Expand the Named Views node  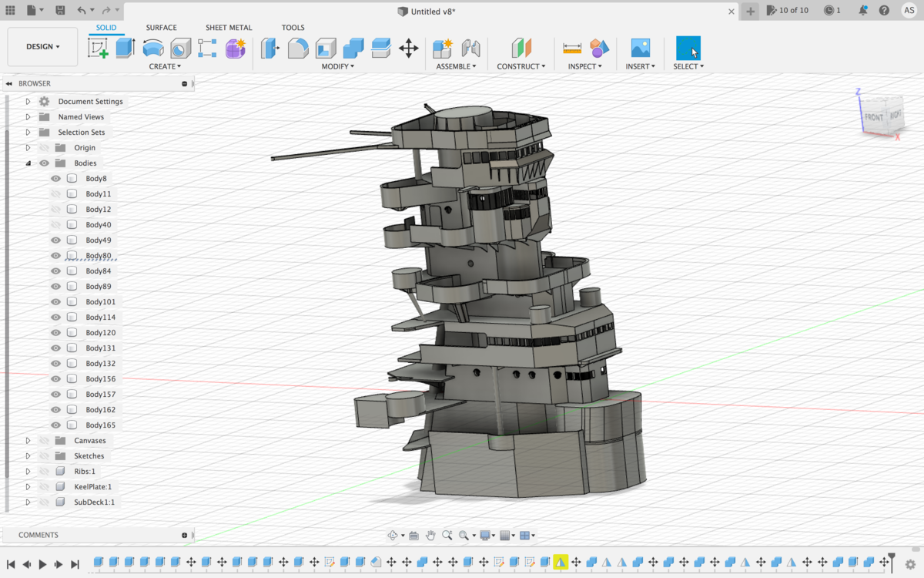coord(28,117)
